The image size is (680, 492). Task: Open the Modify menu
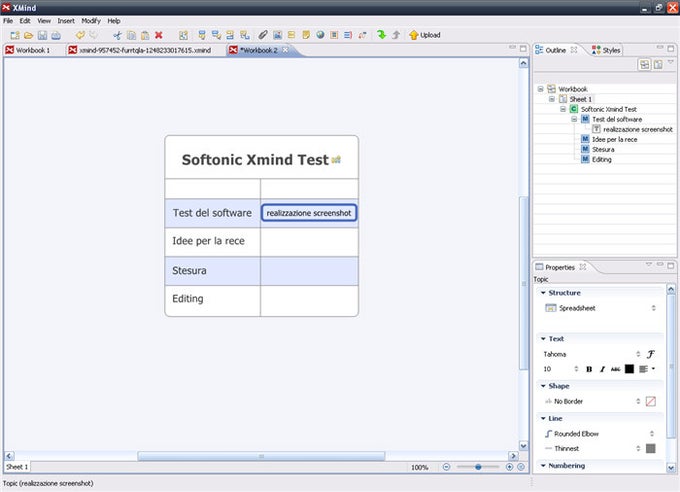coord(91,20)
